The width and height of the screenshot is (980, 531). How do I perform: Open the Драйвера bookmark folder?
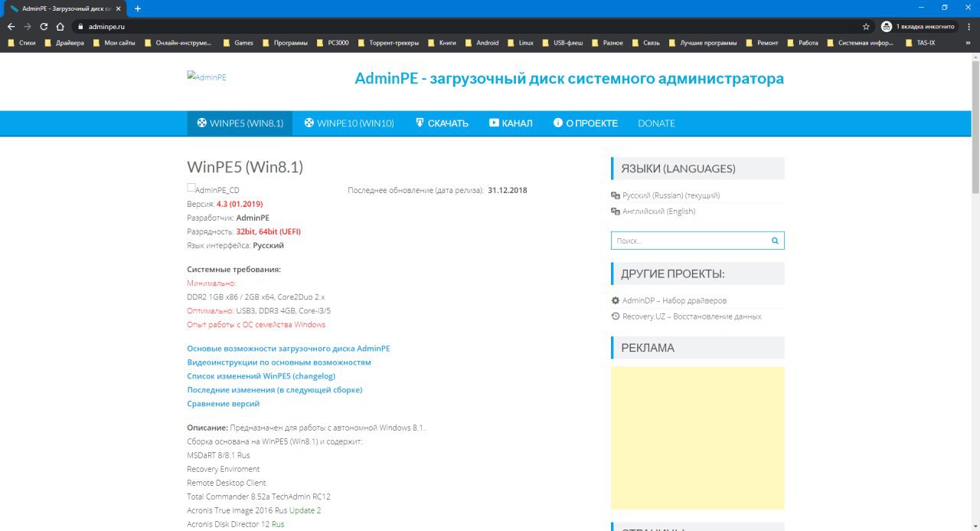(64, 43)
